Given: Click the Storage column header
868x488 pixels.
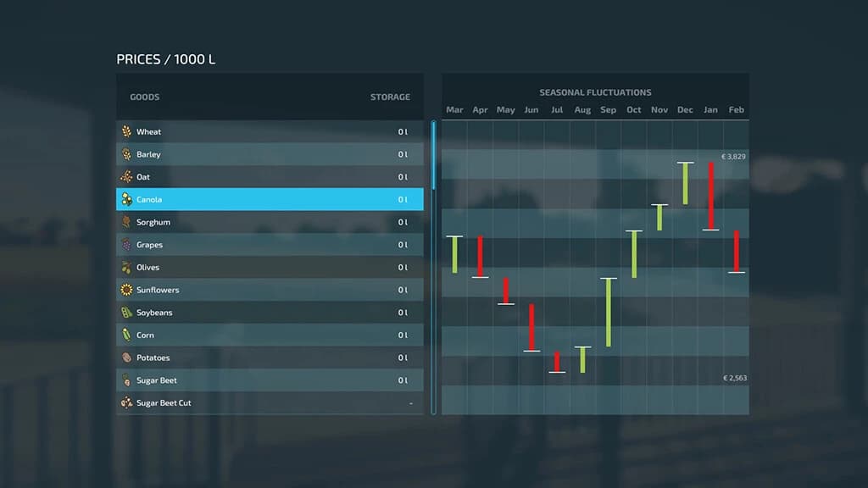Looking at the screenshot, I should point(390,97).
